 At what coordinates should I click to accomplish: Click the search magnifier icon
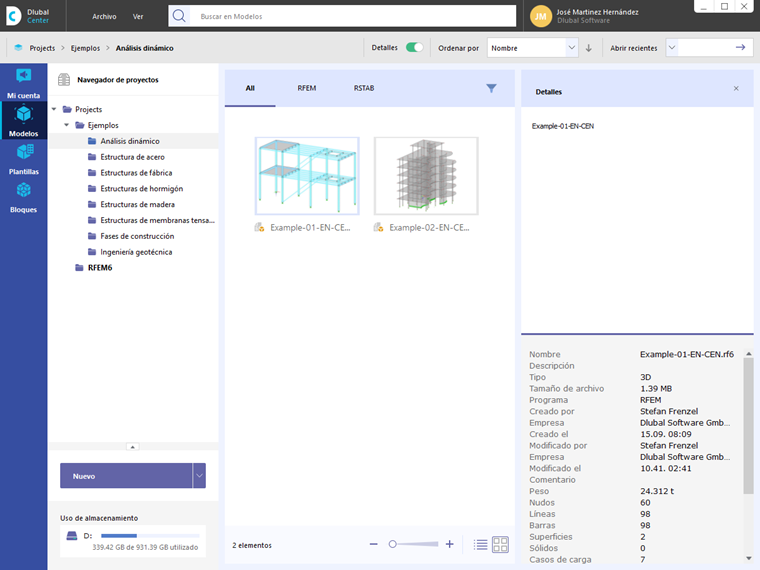[x=179, y=16]
